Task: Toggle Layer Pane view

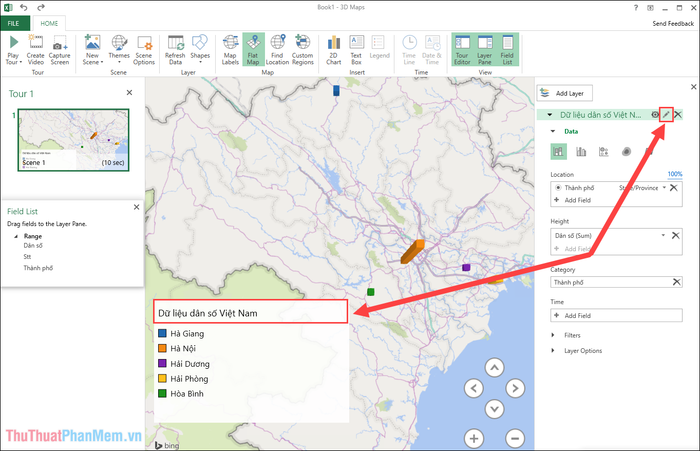Action: (484, 50)
